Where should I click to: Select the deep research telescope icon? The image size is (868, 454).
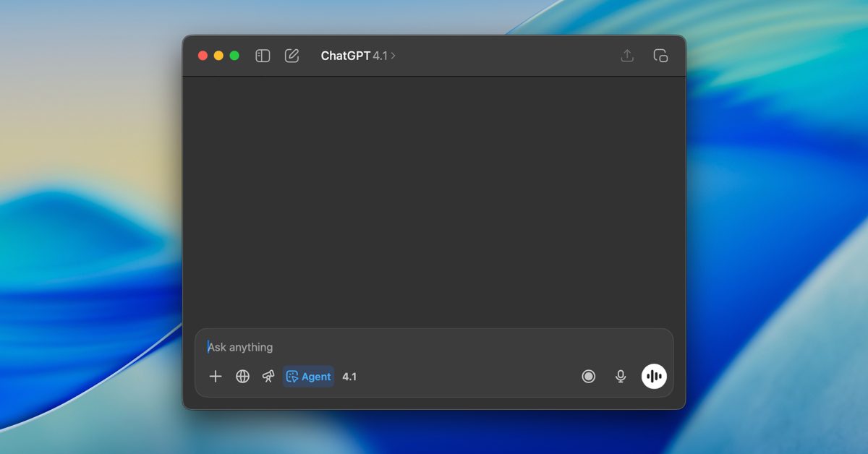(268, 377)
